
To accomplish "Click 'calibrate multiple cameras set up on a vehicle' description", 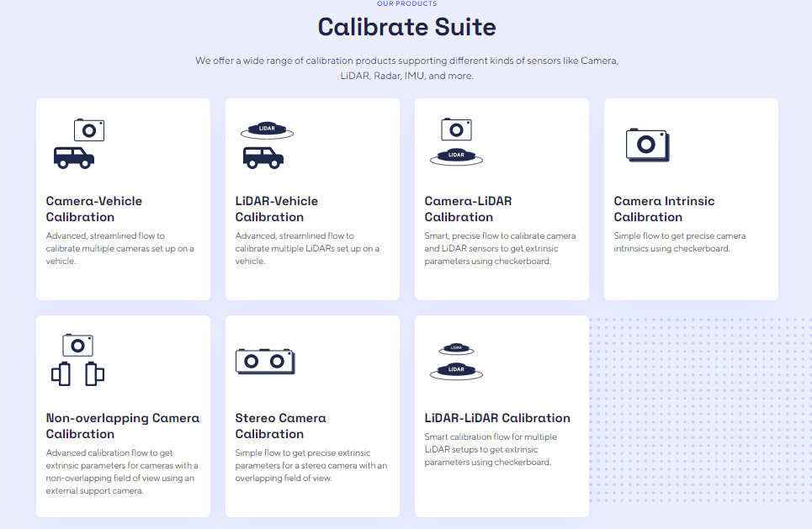I will click(x=119, y=248).
